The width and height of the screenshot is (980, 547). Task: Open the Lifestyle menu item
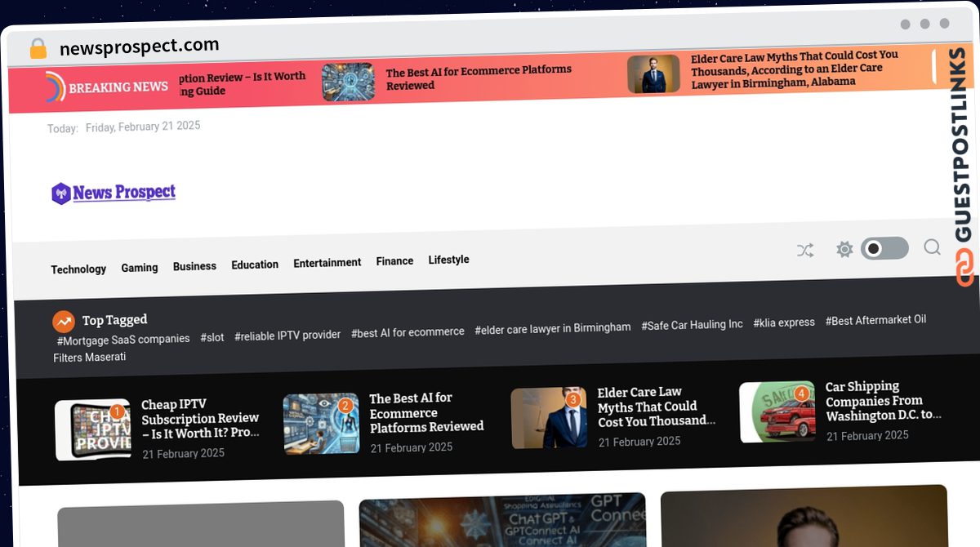[448, 260]
